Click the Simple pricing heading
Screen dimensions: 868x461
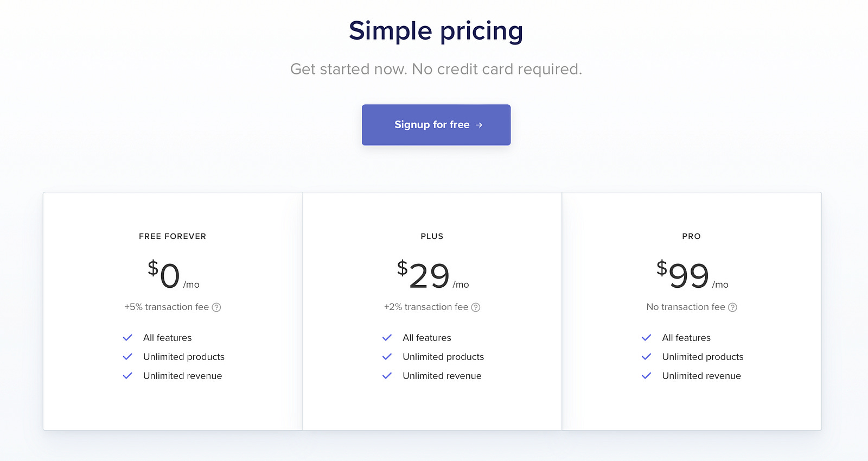[x=436, y=31]
